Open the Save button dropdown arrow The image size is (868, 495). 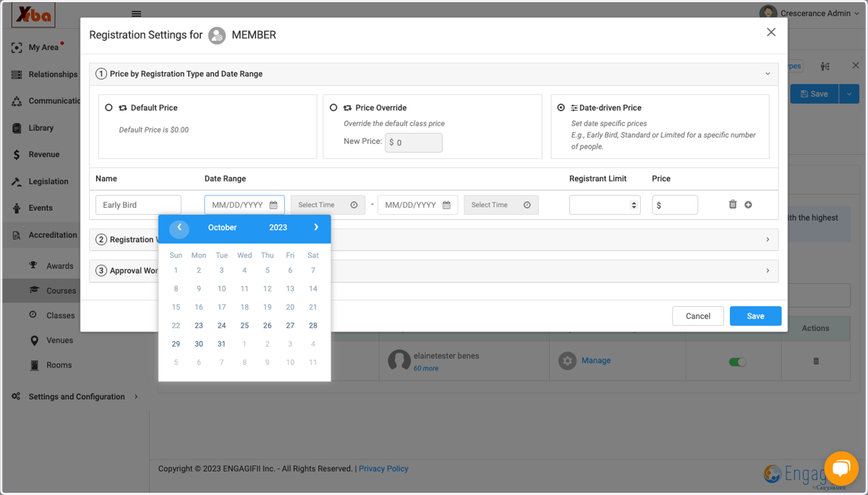tap(848, 93)
